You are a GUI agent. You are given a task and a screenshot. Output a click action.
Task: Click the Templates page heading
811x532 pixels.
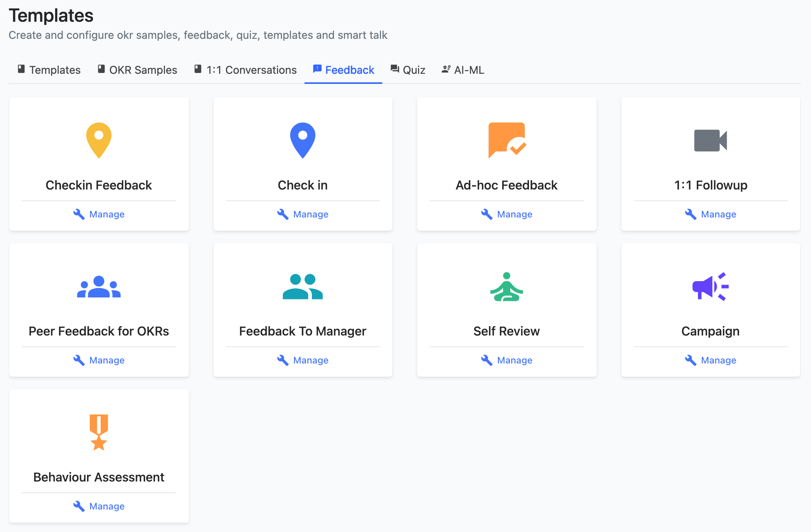pos(51,16)
